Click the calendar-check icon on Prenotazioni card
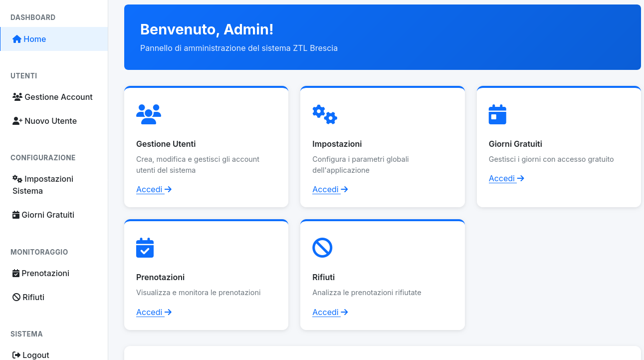 [x=145, y=248]
